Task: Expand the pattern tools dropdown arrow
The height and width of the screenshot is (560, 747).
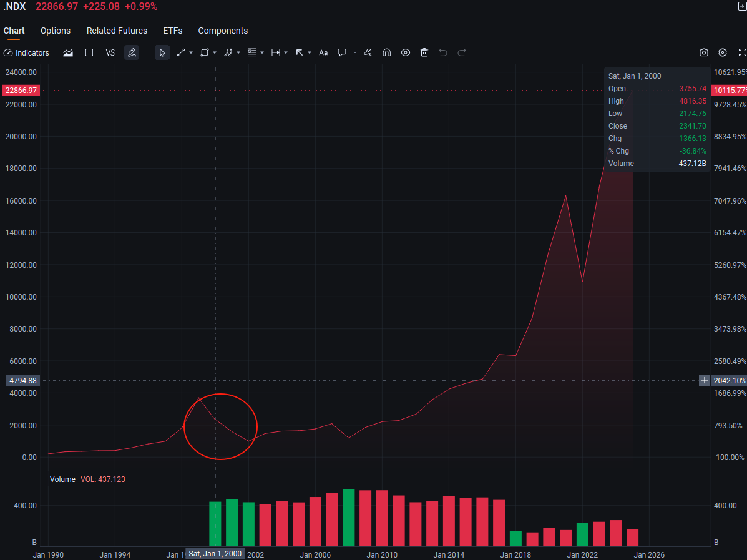Action: point(238,53)
